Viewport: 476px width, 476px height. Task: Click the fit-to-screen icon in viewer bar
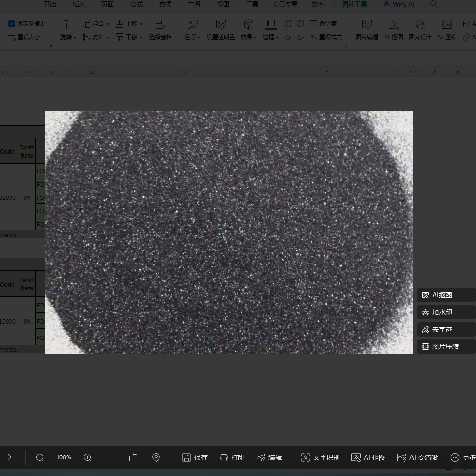coord(110,457)
